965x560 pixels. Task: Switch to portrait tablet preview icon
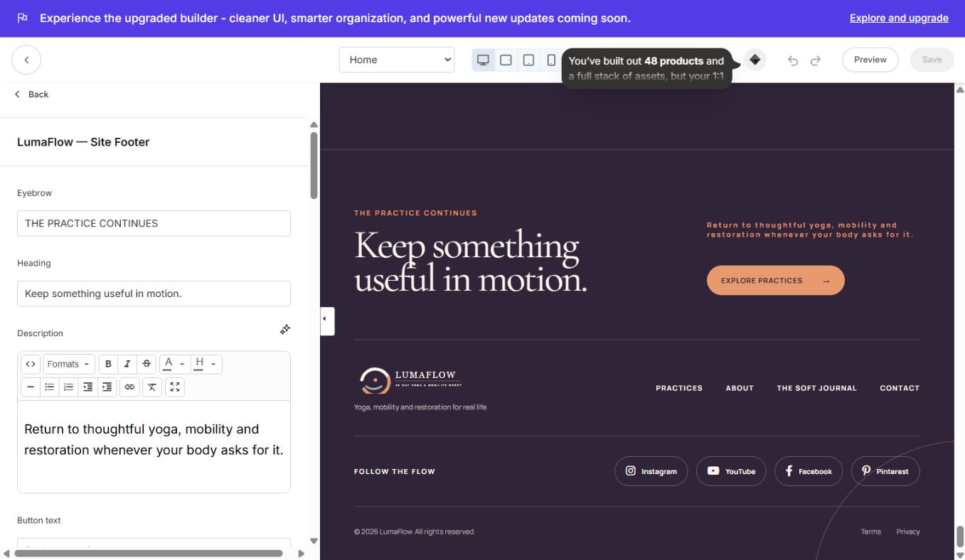528,60
